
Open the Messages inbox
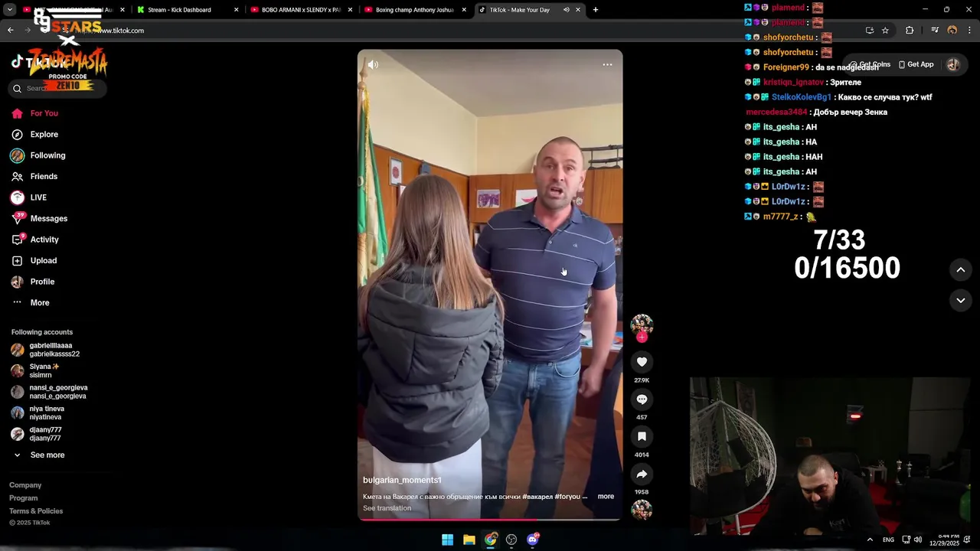coord(39,219)
